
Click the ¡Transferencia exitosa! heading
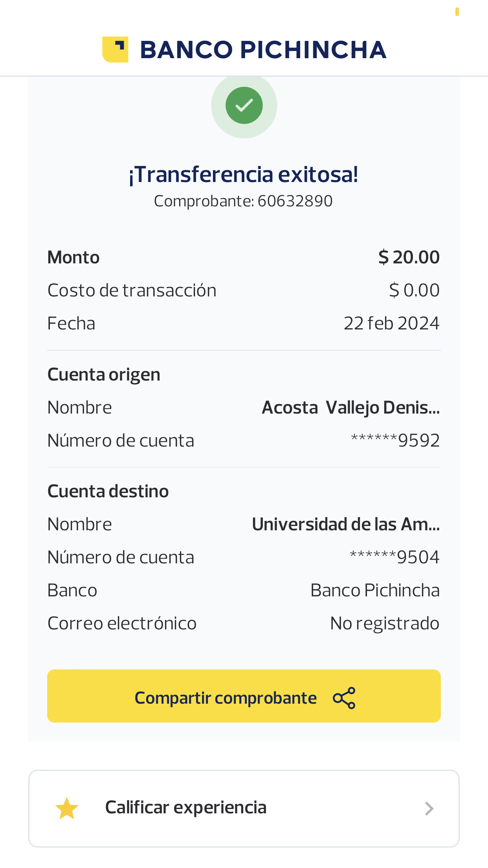[244, 175]
